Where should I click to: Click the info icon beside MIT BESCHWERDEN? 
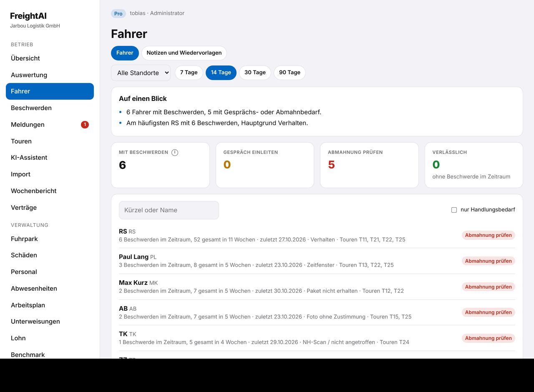pos(175,153)
